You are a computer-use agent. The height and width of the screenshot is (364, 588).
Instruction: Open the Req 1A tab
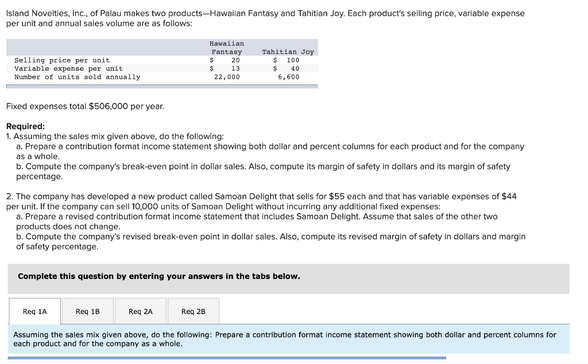tap(34, 311)
